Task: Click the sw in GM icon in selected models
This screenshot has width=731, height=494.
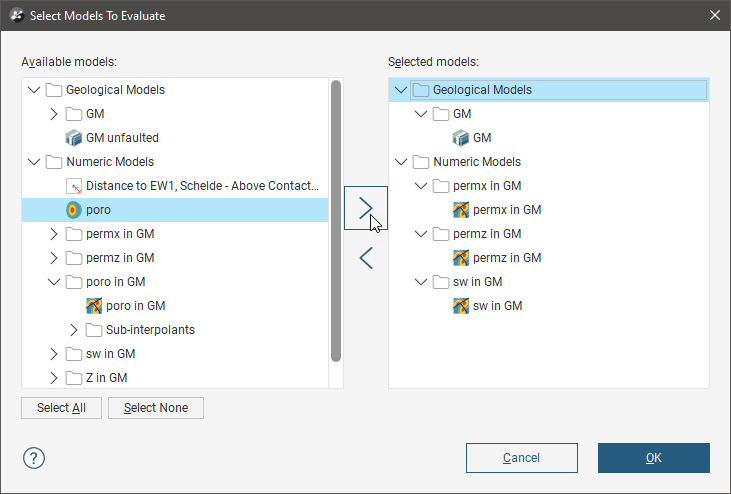Action: click(x=461, y=306)
